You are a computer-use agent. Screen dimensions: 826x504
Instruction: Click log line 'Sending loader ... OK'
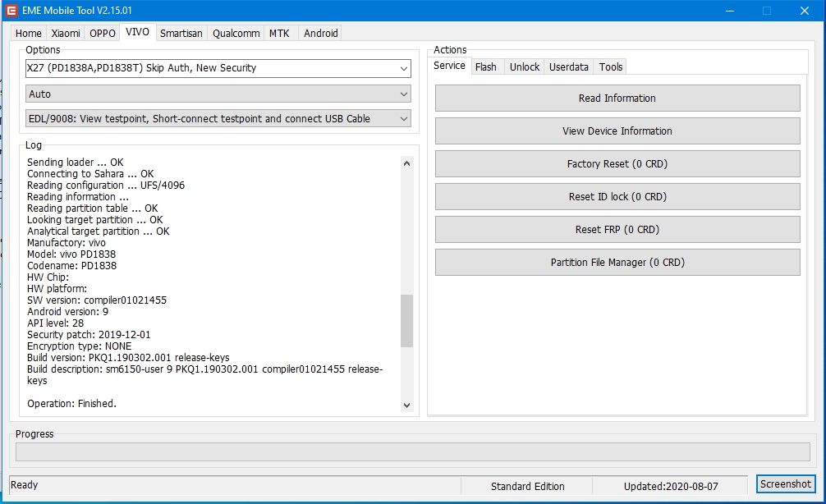point(76,163)
